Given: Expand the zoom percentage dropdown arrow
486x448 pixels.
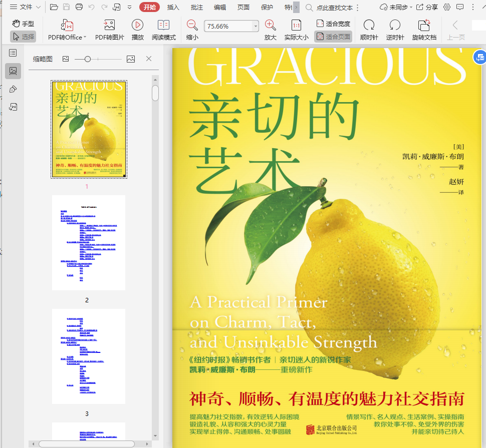Looking at the screenshot, I should (x=256, y=26).
